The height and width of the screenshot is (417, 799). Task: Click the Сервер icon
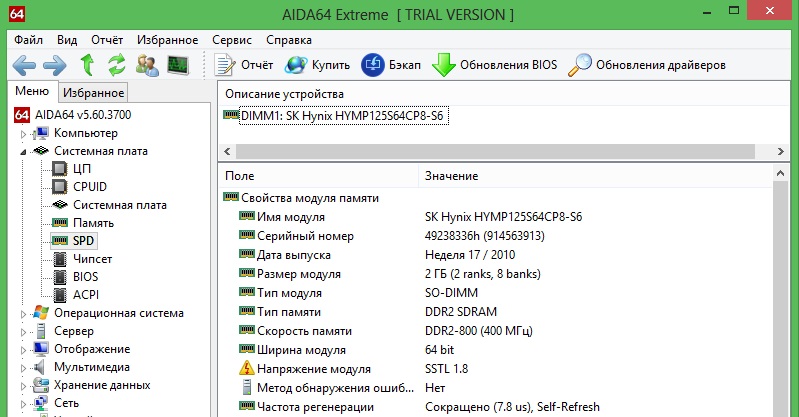pyautogui.click(x=41, y=331)
